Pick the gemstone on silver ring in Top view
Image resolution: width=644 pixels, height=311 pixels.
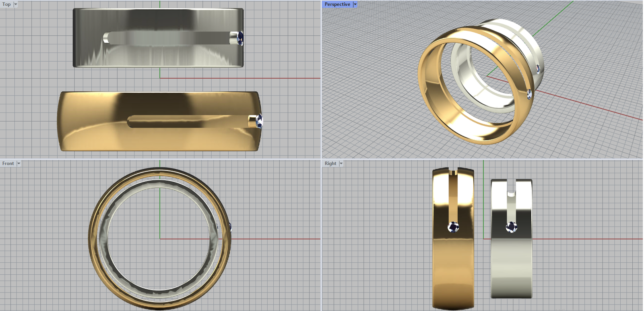(241, 38)
